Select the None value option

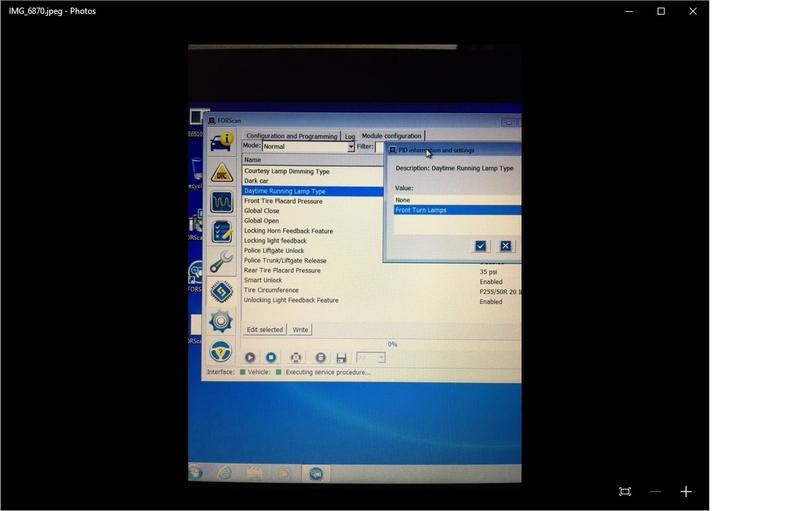pyautogui.click(x=457, y=200)
